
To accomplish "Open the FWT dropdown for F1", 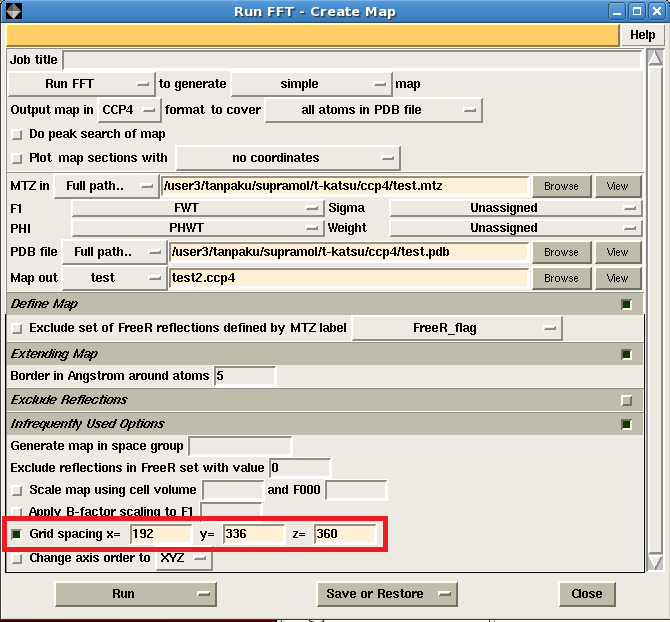I will (196, 208).
